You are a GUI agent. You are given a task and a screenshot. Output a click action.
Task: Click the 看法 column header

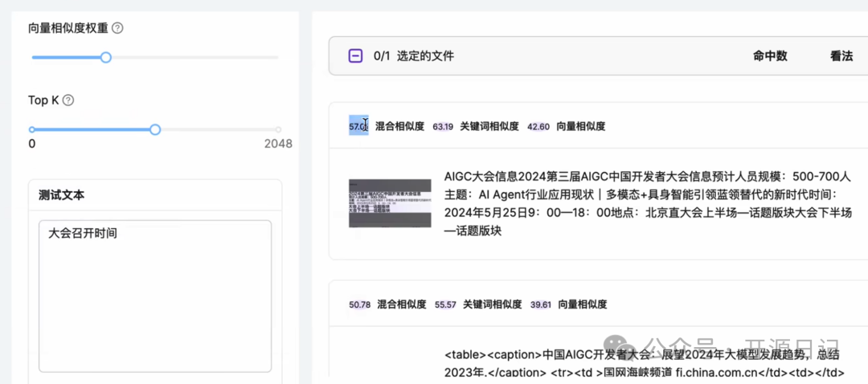841,55
